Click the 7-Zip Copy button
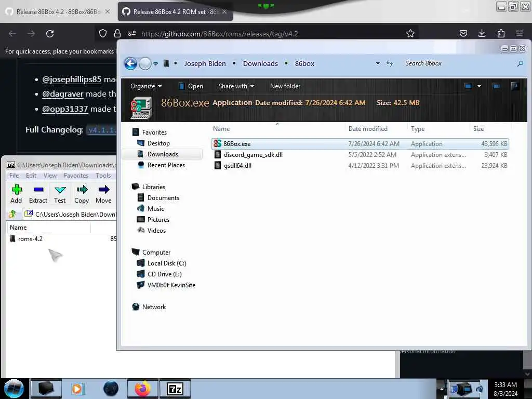Screen dimensions: 532x399 click(82, 194)
